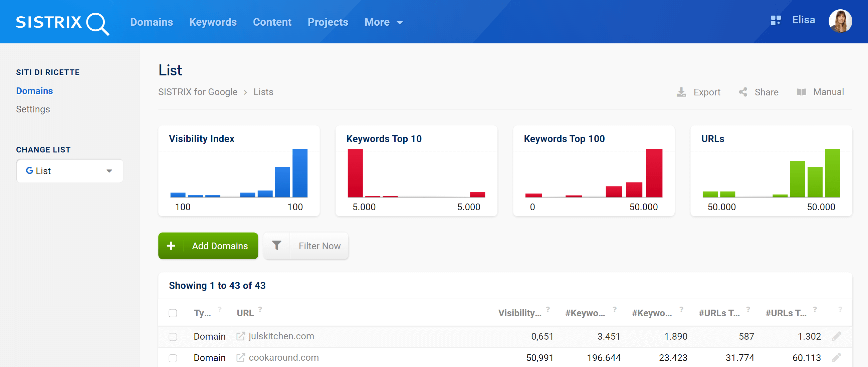Click the value 196.644 for cookaround.com
Image resolution: width=868 pixels, height=367 pixels.
coord(604,358)
